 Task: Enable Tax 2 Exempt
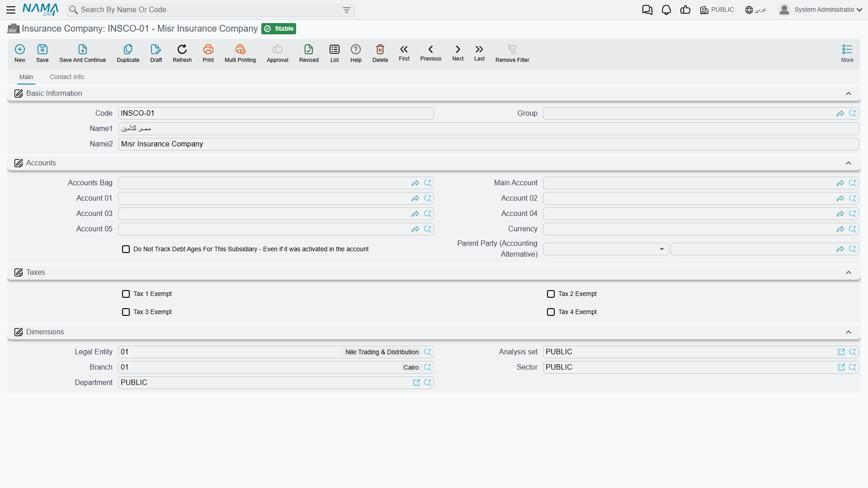[551, 294]
